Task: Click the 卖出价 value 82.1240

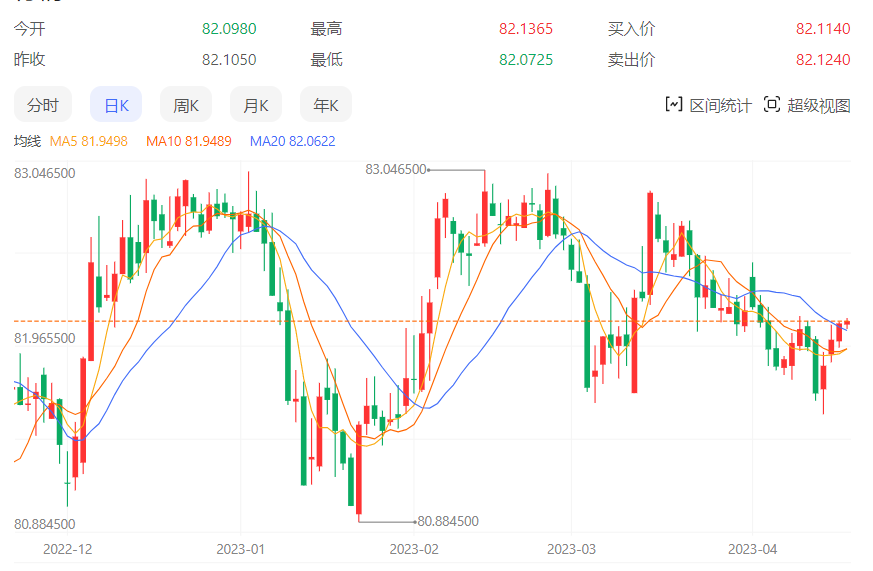Action: point(823,60)
